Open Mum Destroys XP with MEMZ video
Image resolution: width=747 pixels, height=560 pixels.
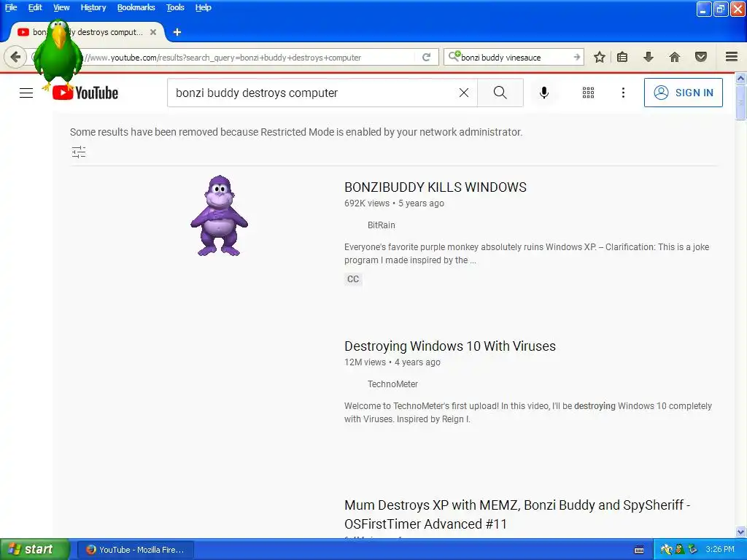pyautogui.click(x=517, y=514)
